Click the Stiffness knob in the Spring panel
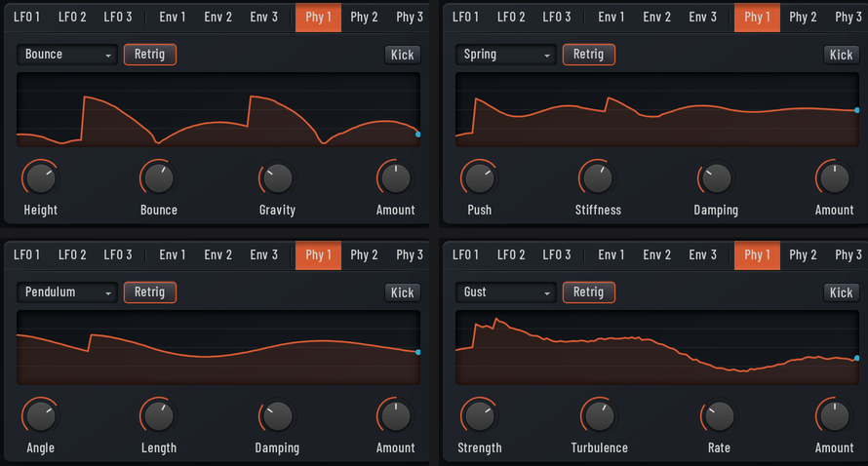The width and height of the screenshot is (868, 466). (x=598, y=178)
